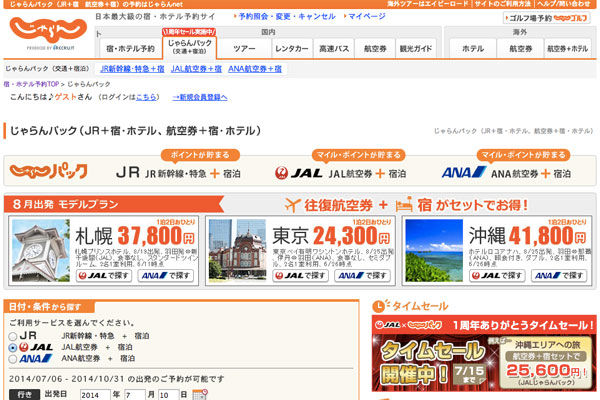The height and width of the screenshot is (400, 600).
Task: Open the じゃらんパック tab
Action: 190,47
